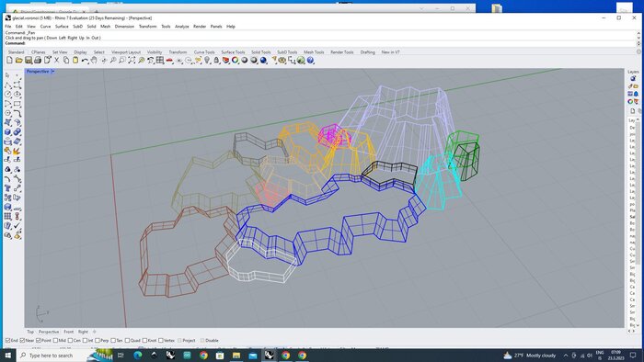Click the weather 27°F Mostly cloudy widget

pos(529,355)
